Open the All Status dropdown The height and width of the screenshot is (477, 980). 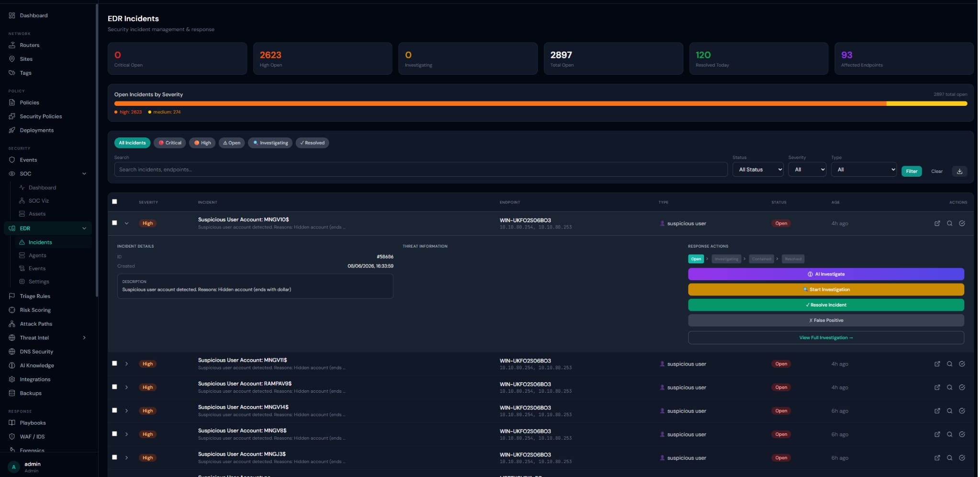point(757,170)
